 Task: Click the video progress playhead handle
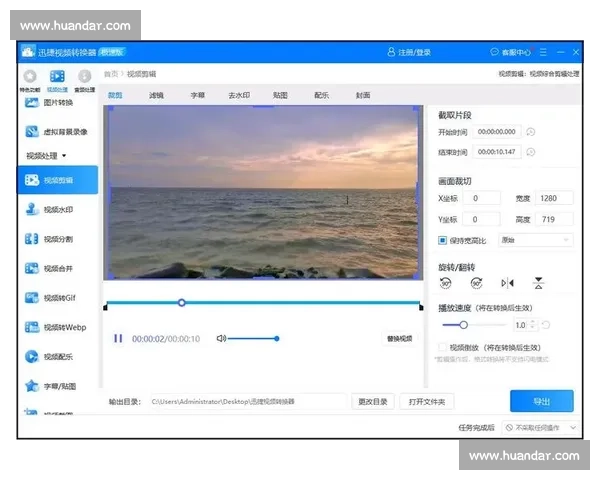[x=182, y=303]
